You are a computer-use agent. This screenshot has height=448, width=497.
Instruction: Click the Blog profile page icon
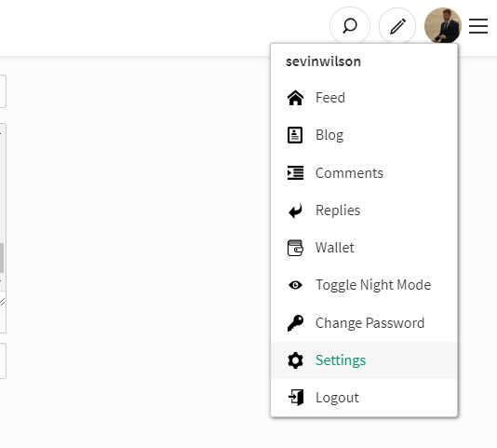coord(295,135)
